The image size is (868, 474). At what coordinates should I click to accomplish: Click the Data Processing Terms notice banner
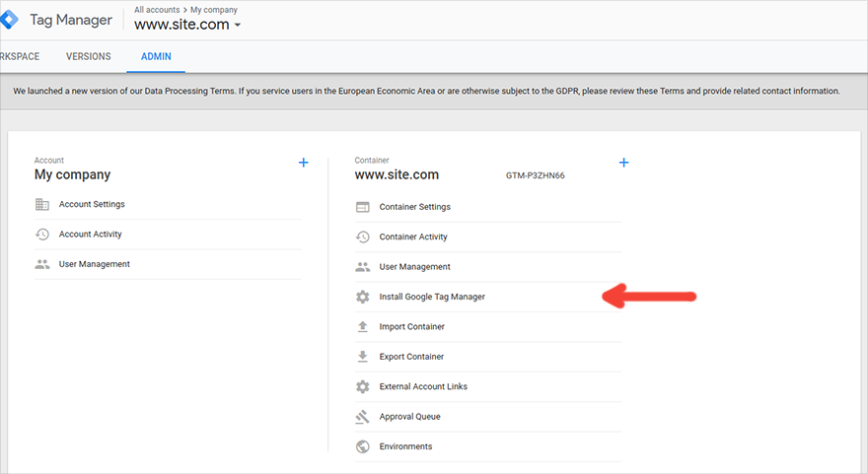coord(434,92)
